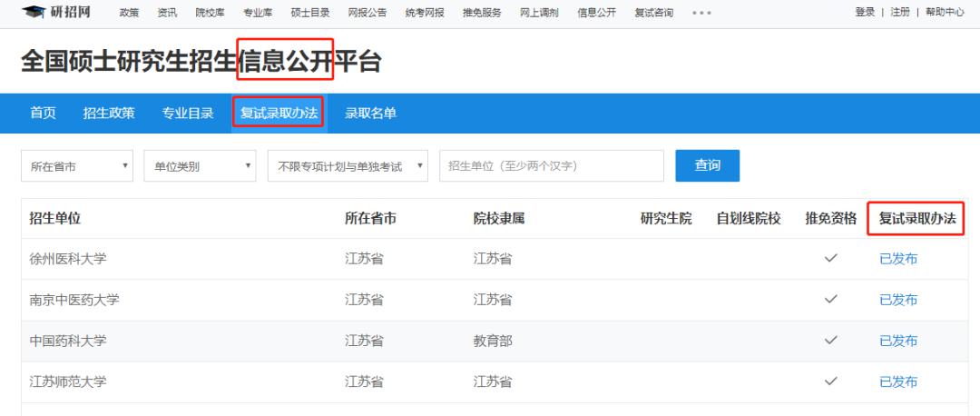Click the 招生单位 column header

coord(55,218)
